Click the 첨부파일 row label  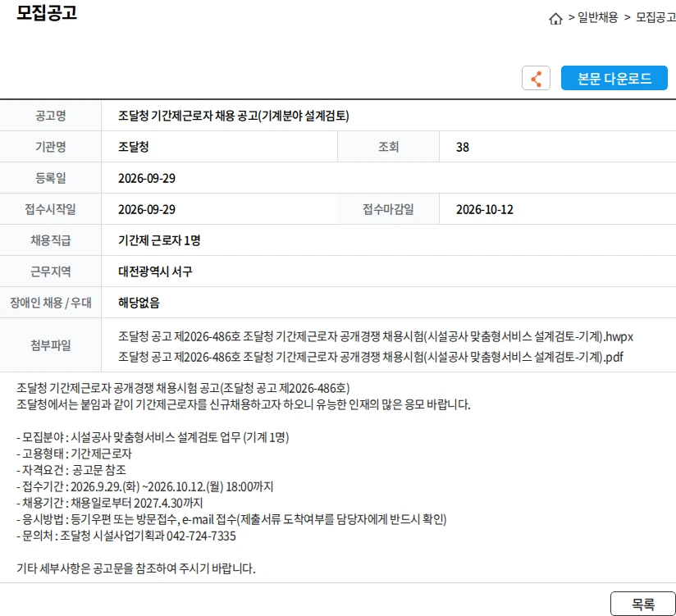click(x=50, y=345)
